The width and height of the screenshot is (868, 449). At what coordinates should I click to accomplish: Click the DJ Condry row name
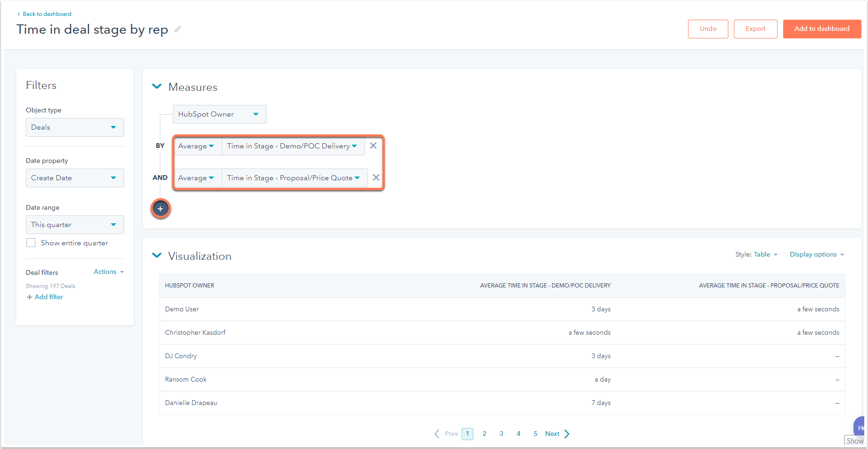[181, 356]
